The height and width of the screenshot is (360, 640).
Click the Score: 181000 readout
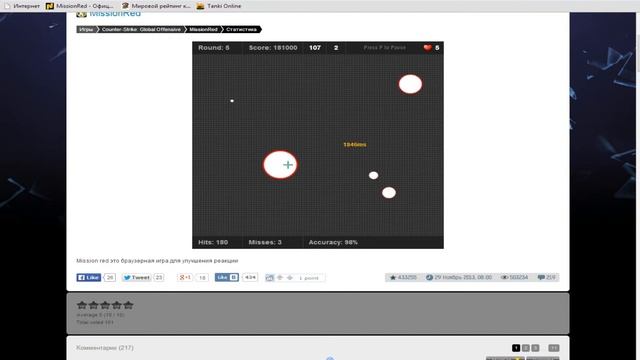click(273, 48)
